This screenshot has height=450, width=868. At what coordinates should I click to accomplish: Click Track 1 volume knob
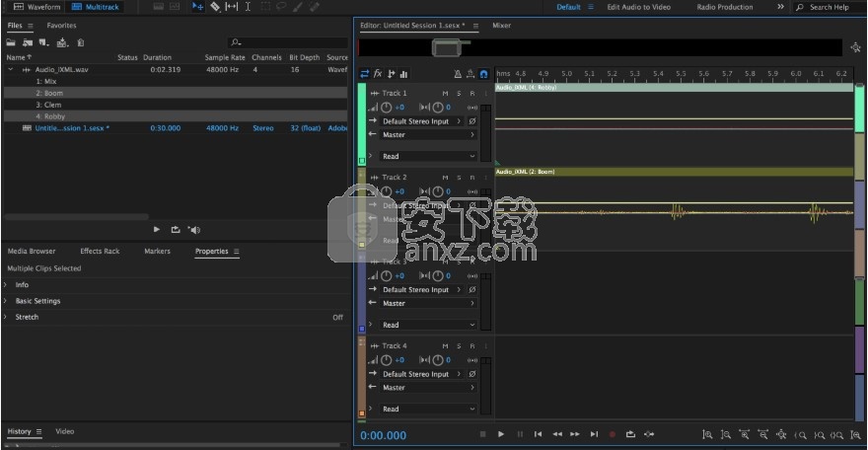pyautogui.click(x=387, y=108)
